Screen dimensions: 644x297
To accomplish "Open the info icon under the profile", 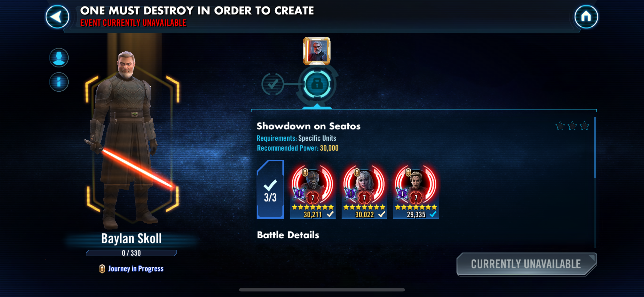I will 59,82.
